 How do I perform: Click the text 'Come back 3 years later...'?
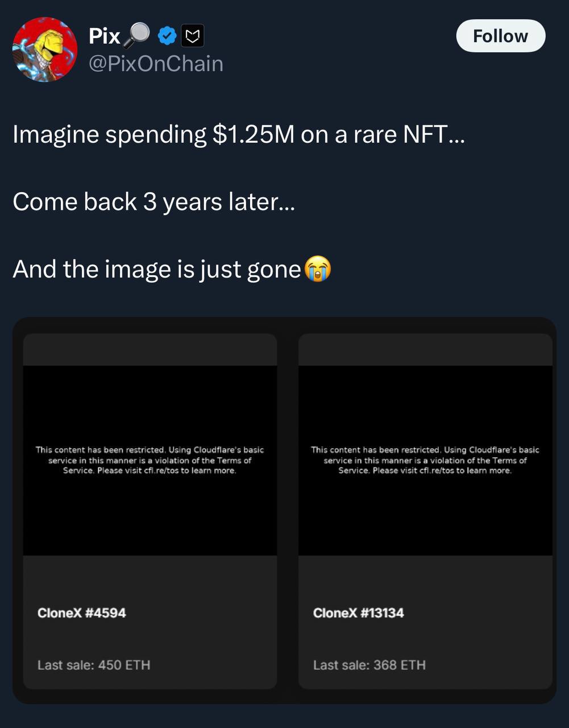pyautogui.click(x=153, y=202)
